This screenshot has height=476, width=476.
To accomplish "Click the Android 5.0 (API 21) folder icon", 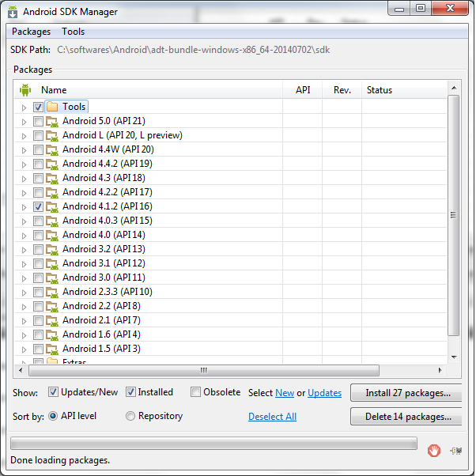I will [52, 121].
